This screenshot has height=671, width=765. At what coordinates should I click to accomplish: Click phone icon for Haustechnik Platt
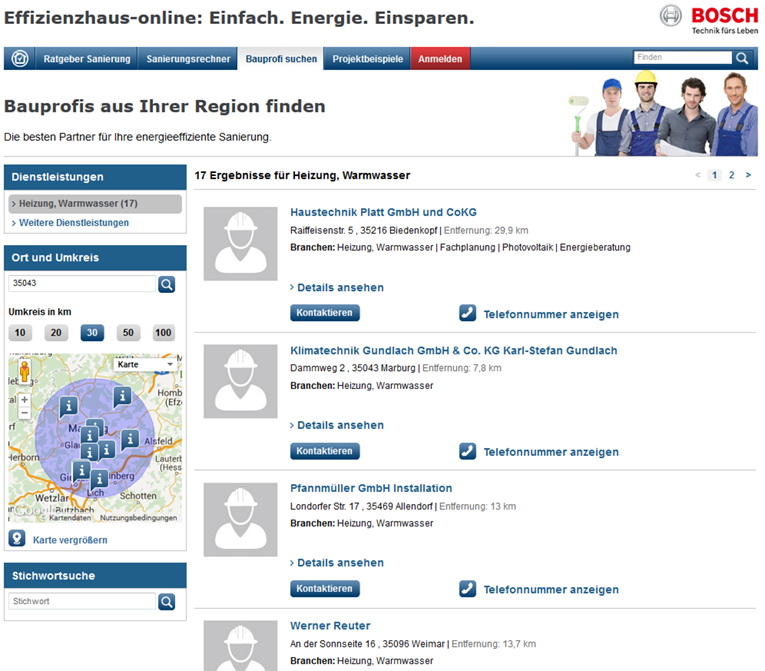[467, 313]
